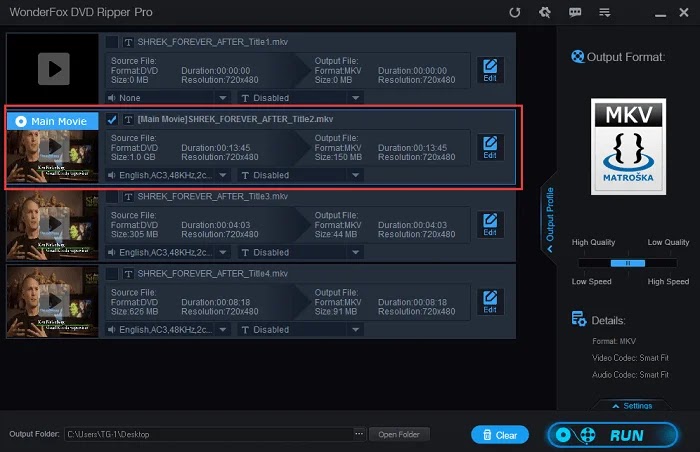Open the settings gear icon in title bar
The width and height of the screenshot is (700, 452).
point(545,12)
